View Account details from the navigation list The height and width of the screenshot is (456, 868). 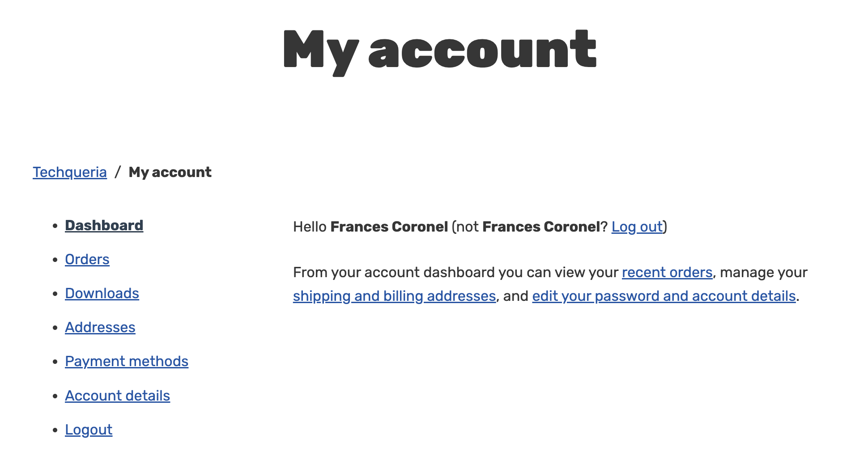pyautogui.click(x=117, y=396)
